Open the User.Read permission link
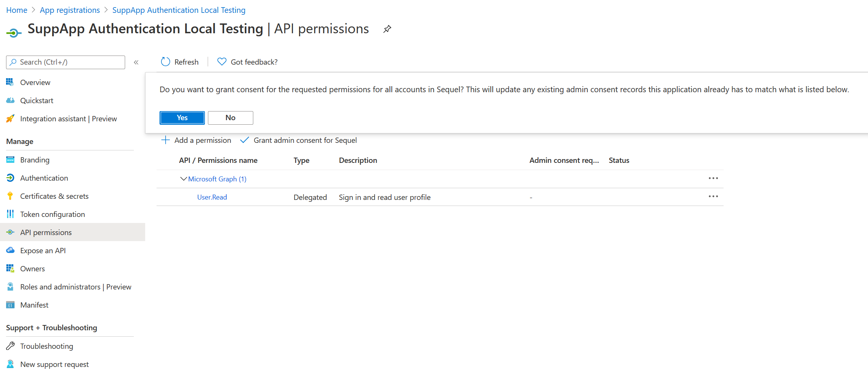The width and height of the screenshot is (868, 376). point(212,197)
